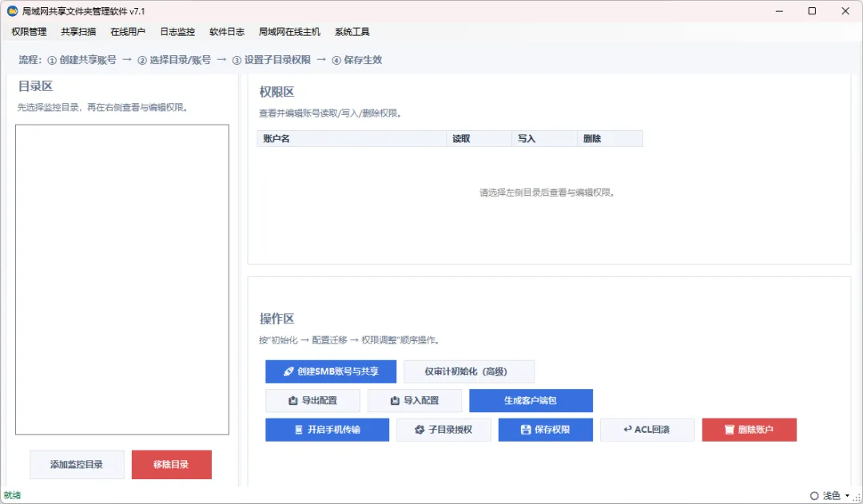Click the 子目录授权 button
Image resolution: width=863 pixels, height=504 pixels.
coord(443,430)
